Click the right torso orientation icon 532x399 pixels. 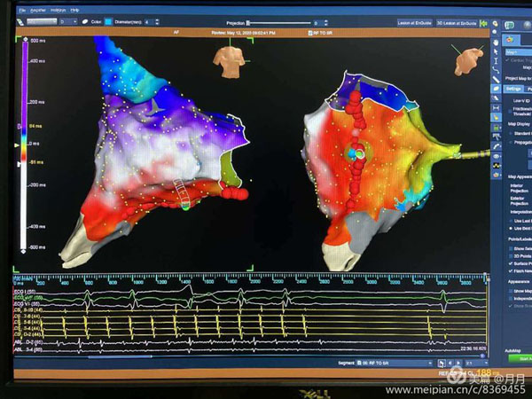pos(468,59)
